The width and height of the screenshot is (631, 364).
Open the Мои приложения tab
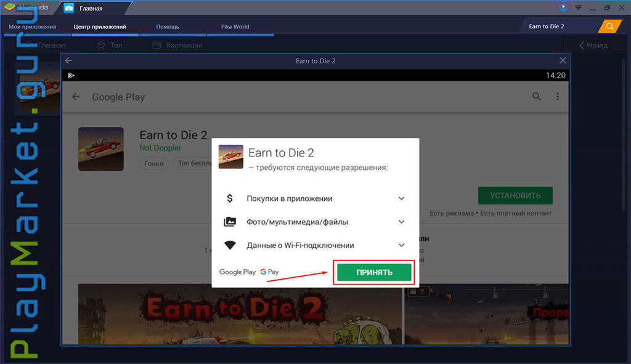click(x=32, y=26)
